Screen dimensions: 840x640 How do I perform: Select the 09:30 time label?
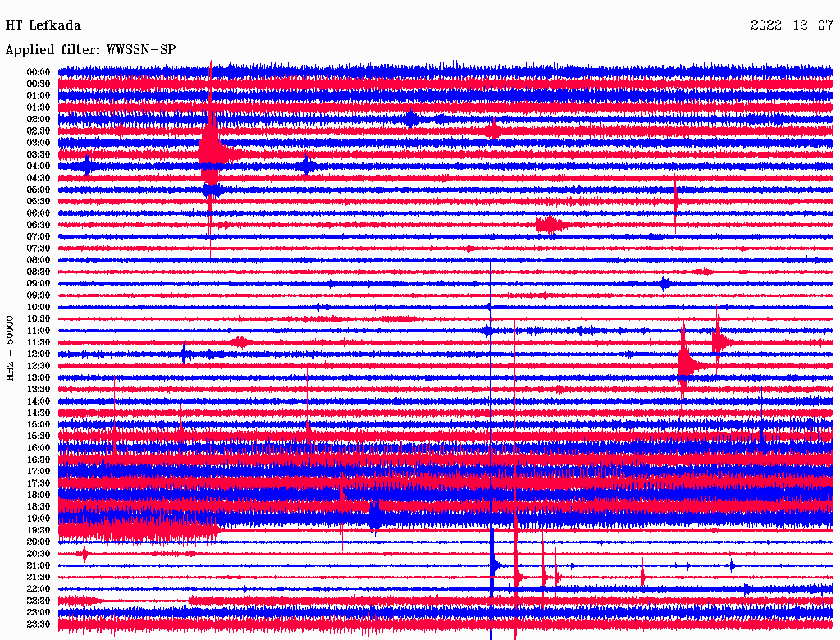click(38, 295)
